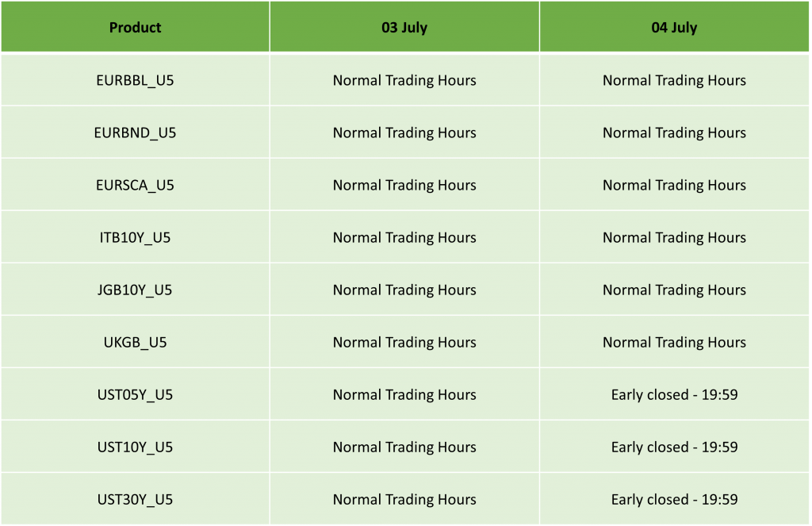
Task: Click the EURBBL_U5 product cell
Action: click(135, 80)
